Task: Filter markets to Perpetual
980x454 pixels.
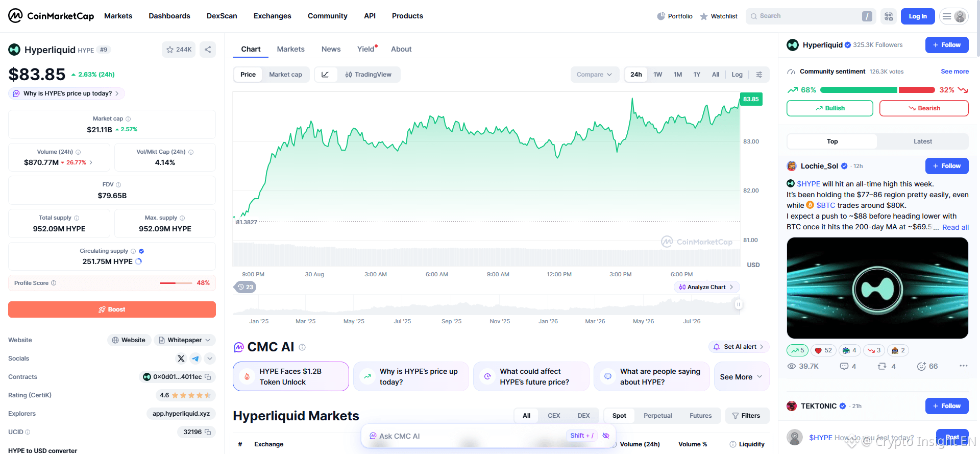Action: pyautogui.click(x=658, y=416)
